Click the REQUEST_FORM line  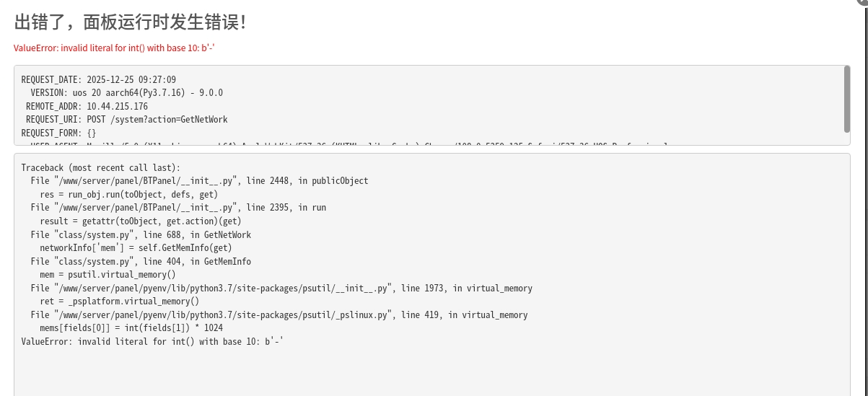coord(58,133)
